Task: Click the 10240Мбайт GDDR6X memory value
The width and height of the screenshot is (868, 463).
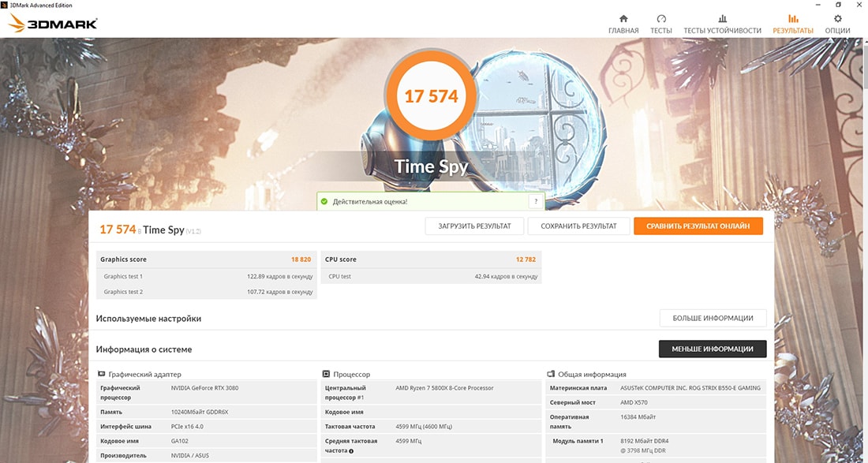Action: click(x=201, y=412)
